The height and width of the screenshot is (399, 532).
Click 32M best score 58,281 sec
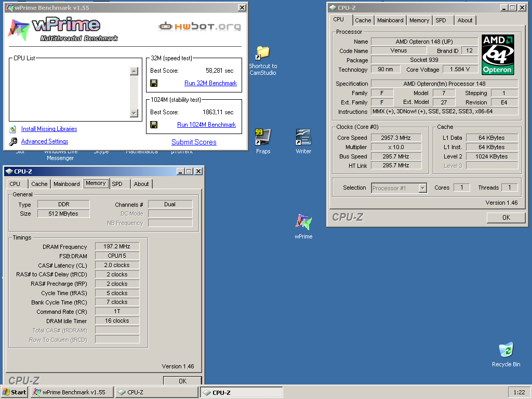220,71
